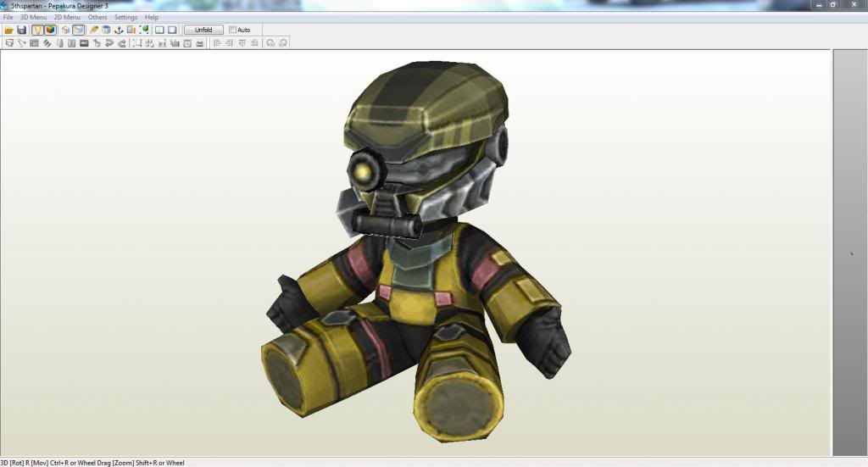
Task: Click the ruler scale icon after anchor
Action: 131,30
